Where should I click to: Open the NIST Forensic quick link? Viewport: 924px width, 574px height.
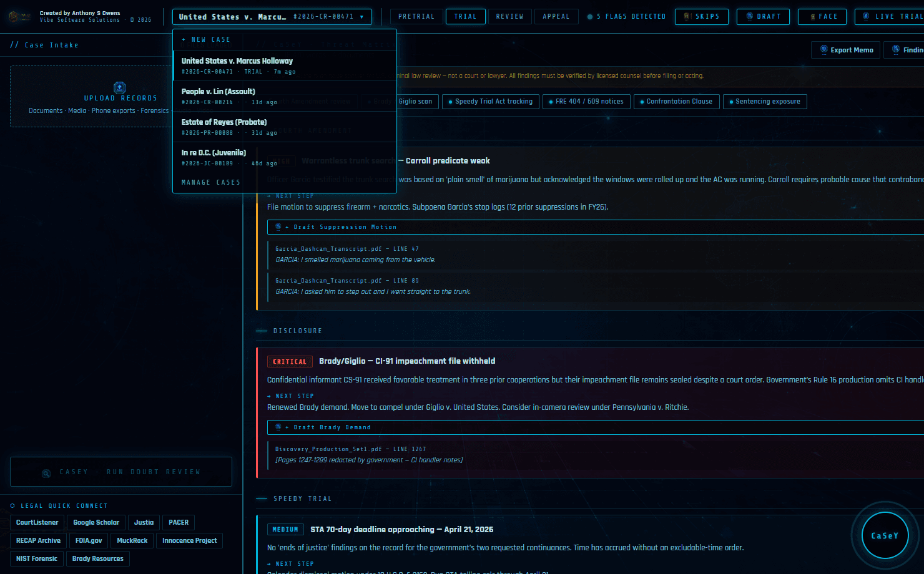tap(37, 559)
